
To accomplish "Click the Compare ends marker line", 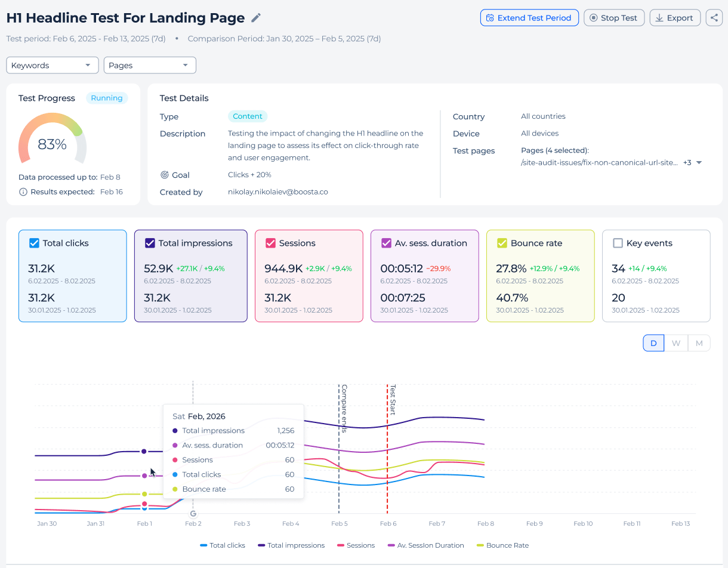I will 339,449.
